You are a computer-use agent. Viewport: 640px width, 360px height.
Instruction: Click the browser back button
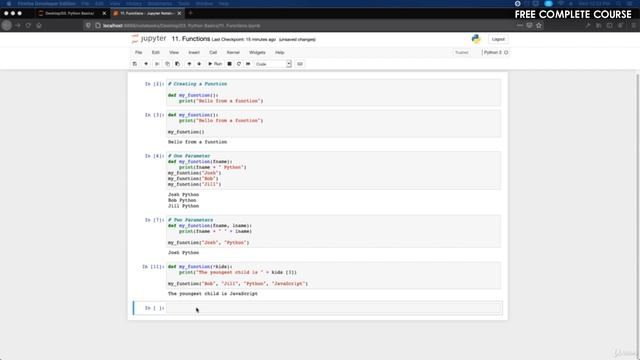7,25
